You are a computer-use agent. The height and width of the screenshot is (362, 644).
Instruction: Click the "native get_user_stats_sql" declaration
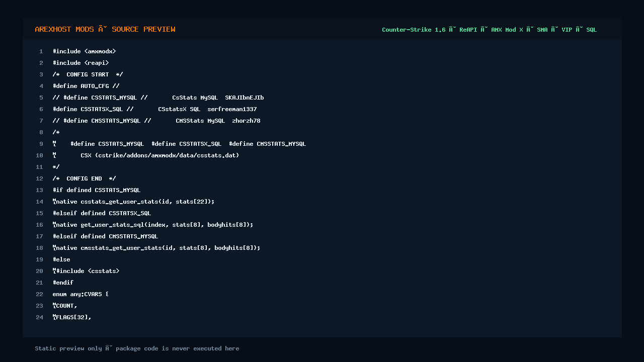[153, 225]
